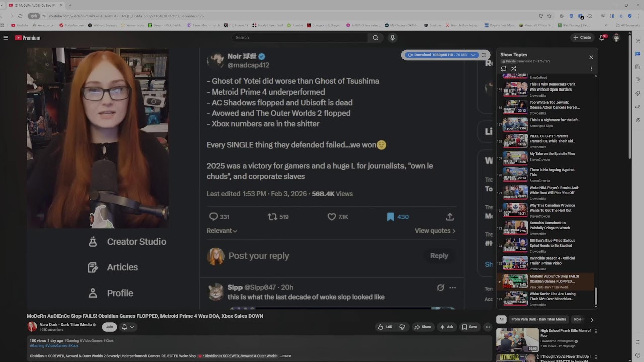Image resolution: width=644 pixels, height=362 pixels.
Task: Loop the Show Topics playlist
Action: 504,69
